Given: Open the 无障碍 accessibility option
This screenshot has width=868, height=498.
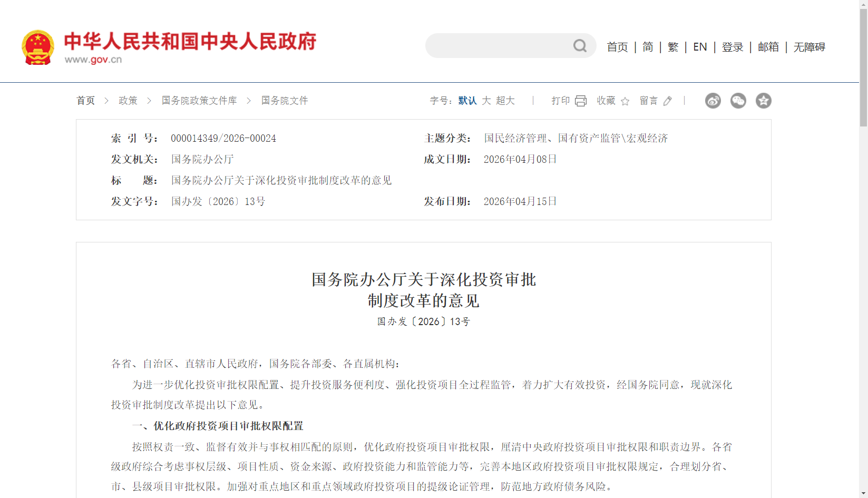Looking at the screenshot, I should click(809, 47).
